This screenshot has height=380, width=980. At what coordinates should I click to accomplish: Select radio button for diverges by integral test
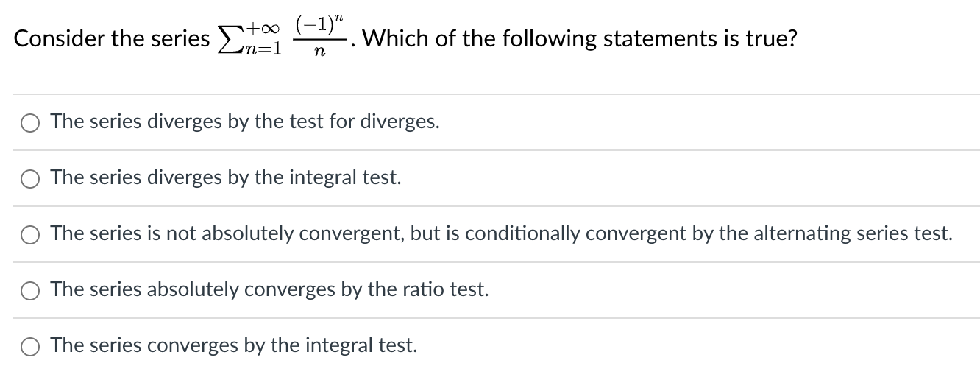30,179
